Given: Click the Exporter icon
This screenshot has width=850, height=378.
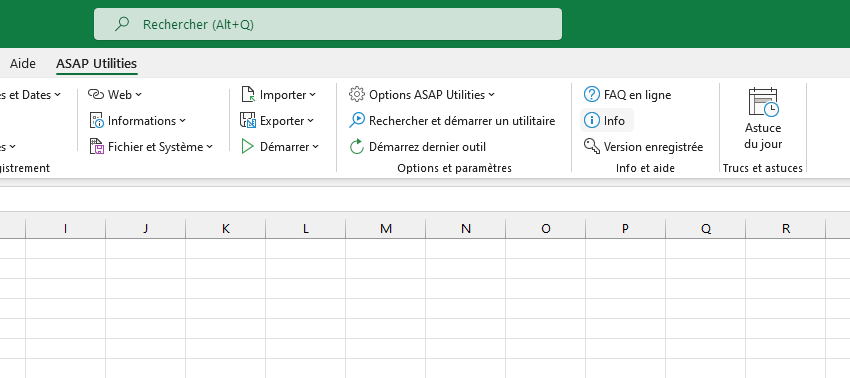Looking at the screenshot, I should pyautogui.click(x=248, y=120).
